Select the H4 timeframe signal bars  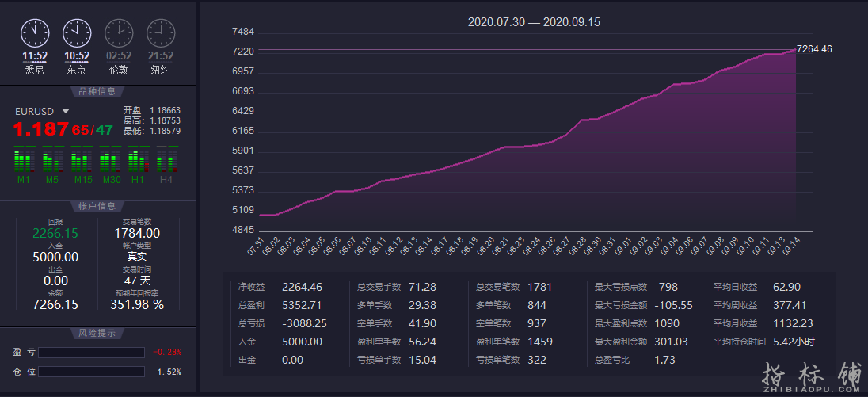(x=166, y=161)
